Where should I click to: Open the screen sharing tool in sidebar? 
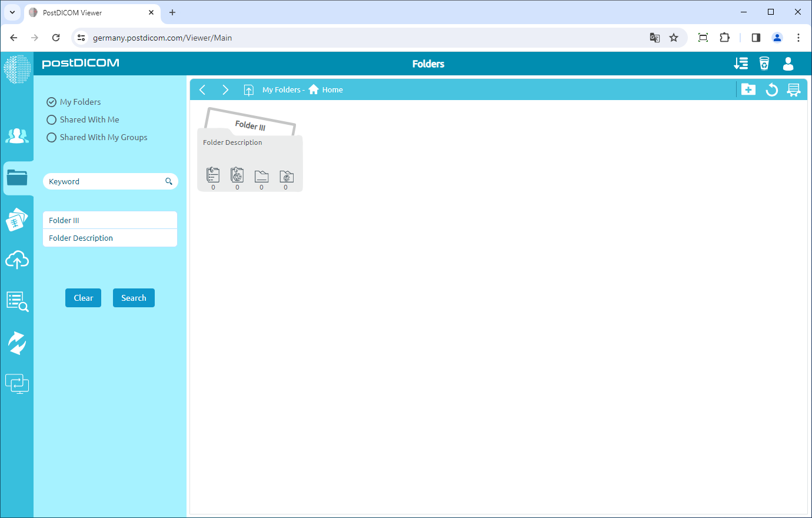tap(17, 383)
